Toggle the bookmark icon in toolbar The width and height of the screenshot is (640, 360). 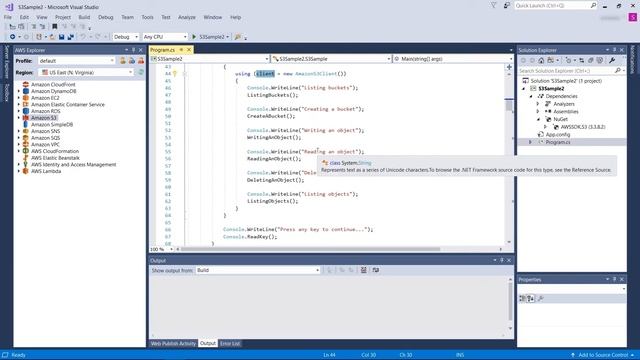[55, 27]
